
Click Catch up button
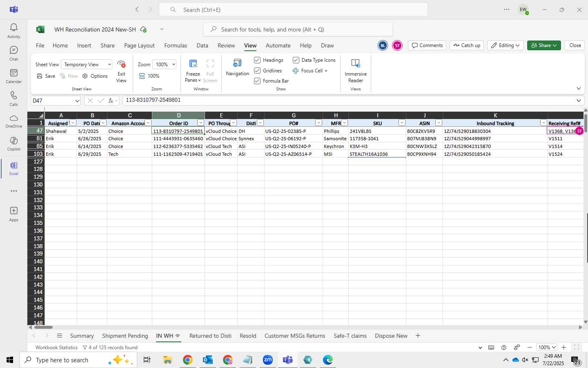[467, 45]
